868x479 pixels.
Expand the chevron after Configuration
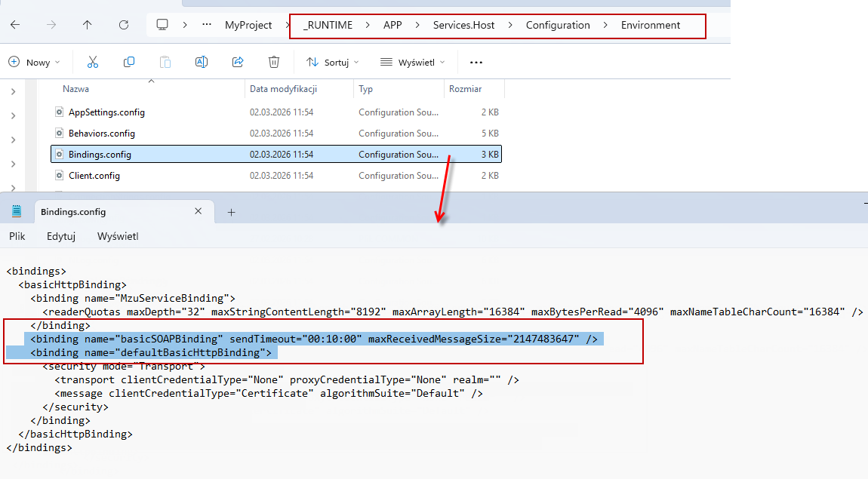pyautogui.click(x=605, y=25)
